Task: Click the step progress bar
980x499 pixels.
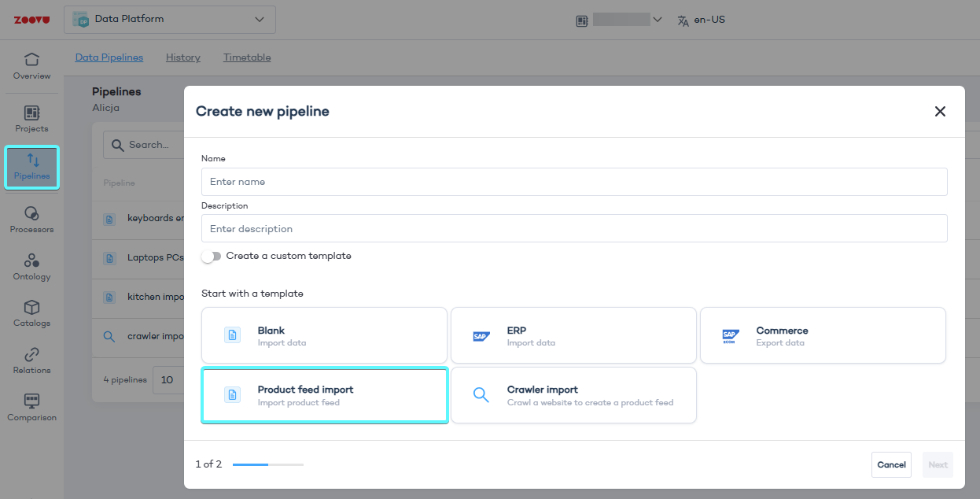Action: 267,464
